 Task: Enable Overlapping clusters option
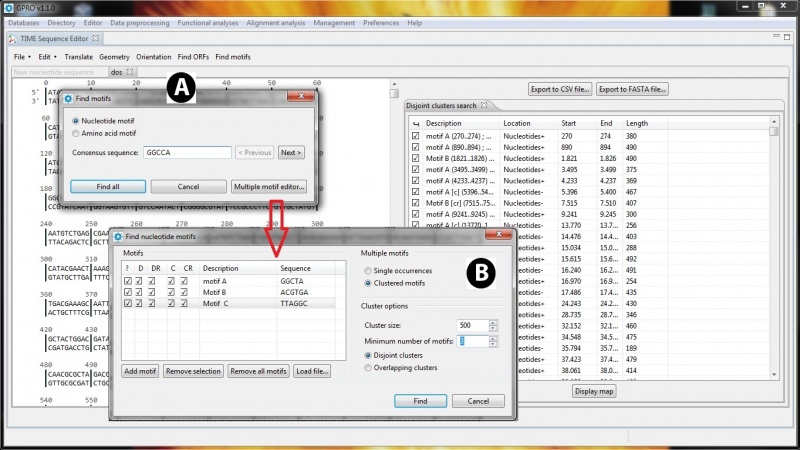point(368,367)
